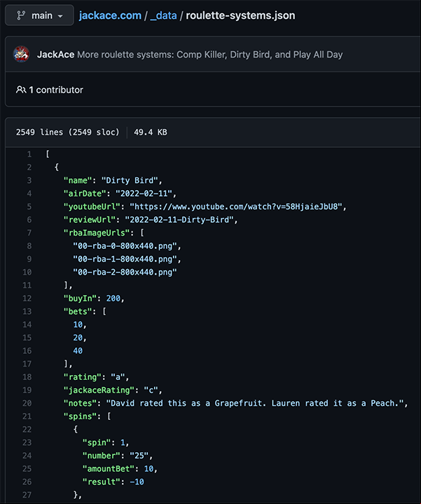The width and height of the screenshot is (421, 504).
Task: Click "00-rba-2-800x440.png" string
Action: 125,272
